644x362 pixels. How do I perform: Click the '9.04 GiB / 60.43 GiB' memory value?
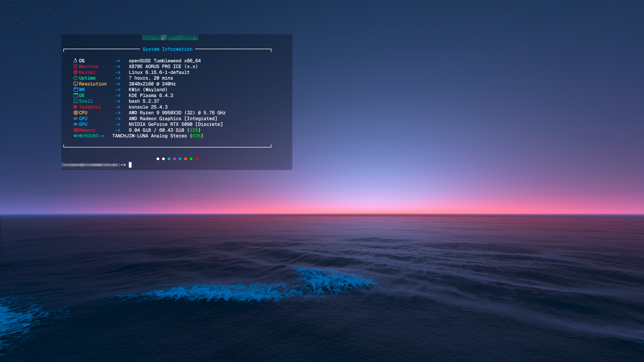pos(156,130)
